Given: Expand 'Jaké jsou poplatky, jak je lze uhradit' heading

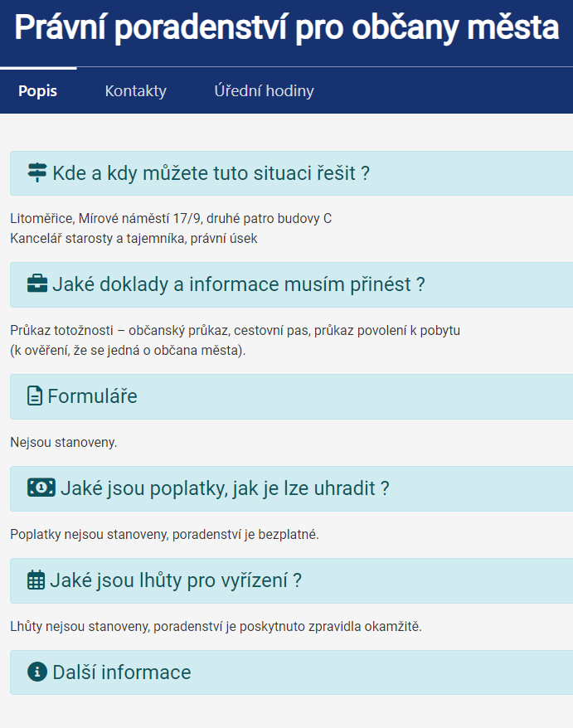Looking at the screenshot, I should [225, 488].
